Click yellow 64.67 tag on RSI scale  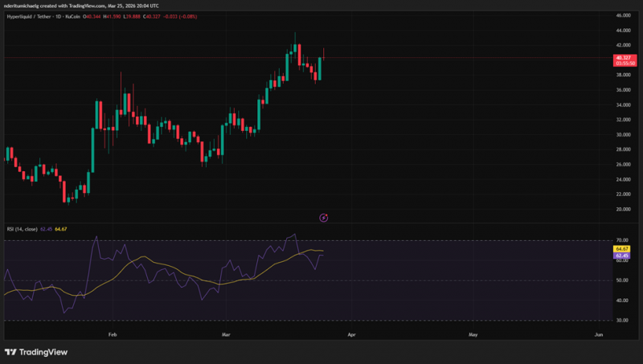point(621,249)
